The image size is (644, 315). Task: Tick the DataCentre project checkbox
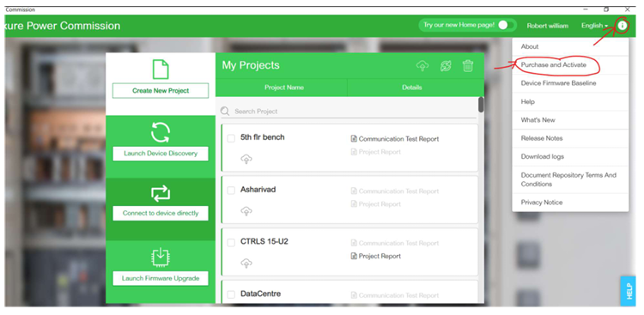click(x=231, y=294)
